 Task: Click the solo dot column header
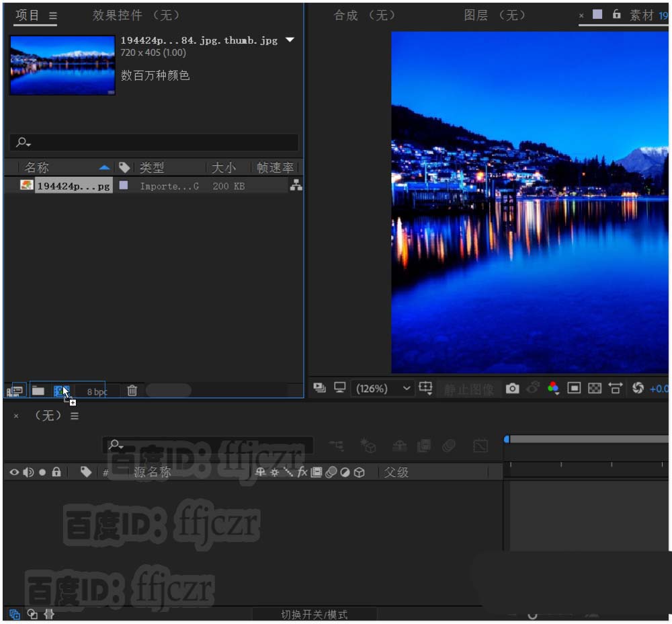tap(42, 472)
